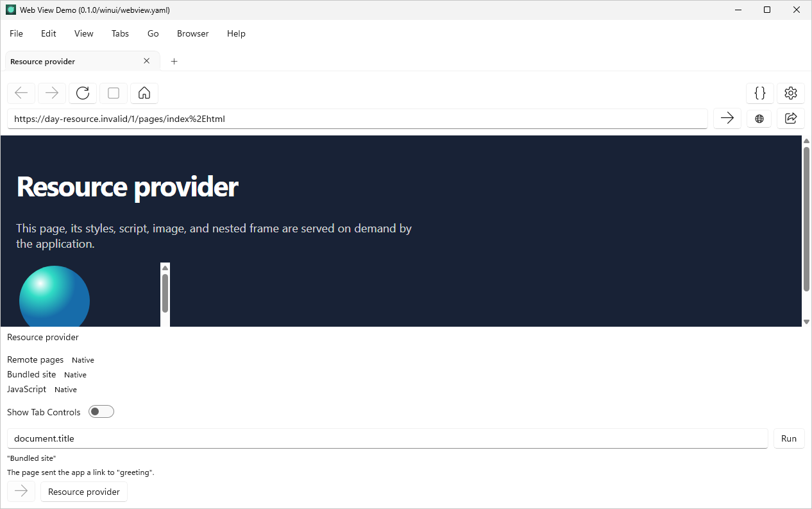812x509 pixels.
Task: Click the page's vertical scrollbar thumb
Action: coord(807,219)
